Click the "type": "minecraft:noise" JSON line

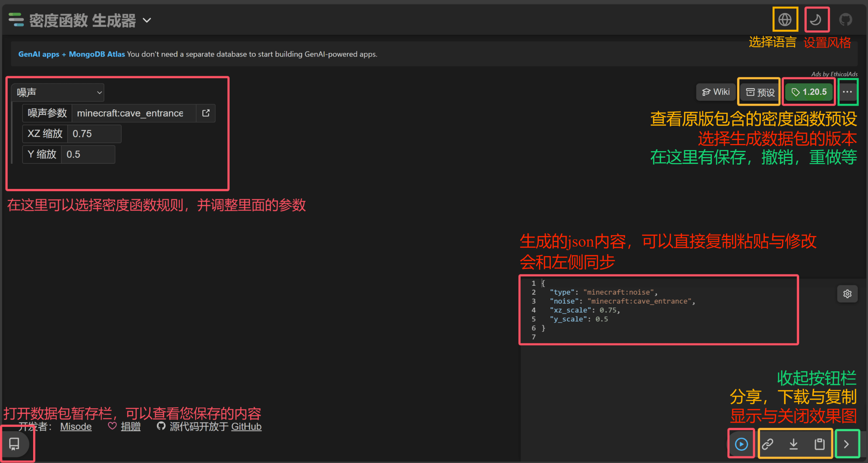[603, 292]
